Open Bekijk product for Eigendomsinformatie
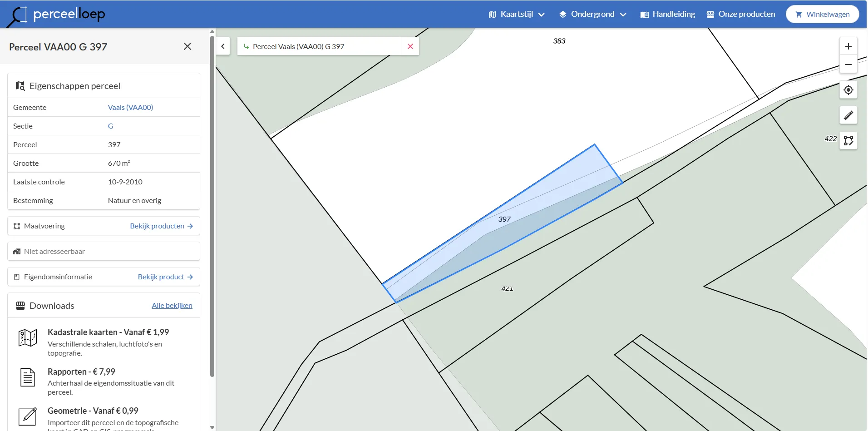The image size is (868, 431). click(x=166, y=277)
